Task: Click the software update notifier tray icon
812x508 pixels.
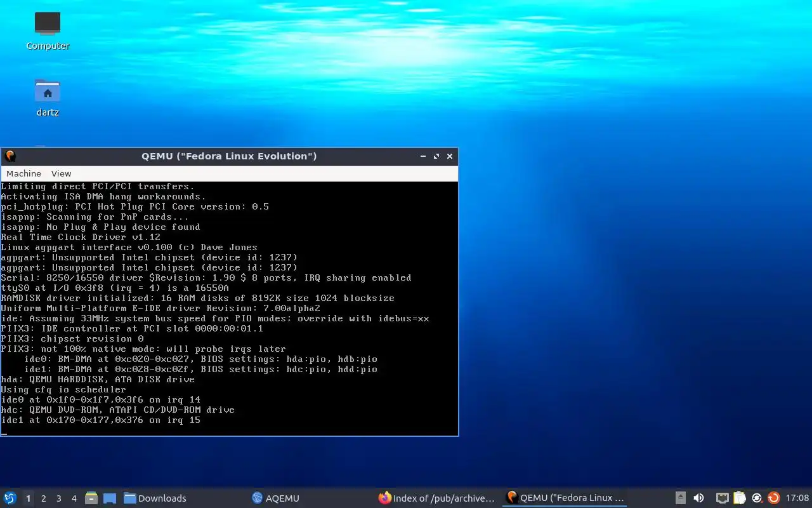Action: [x=757, y=498]
